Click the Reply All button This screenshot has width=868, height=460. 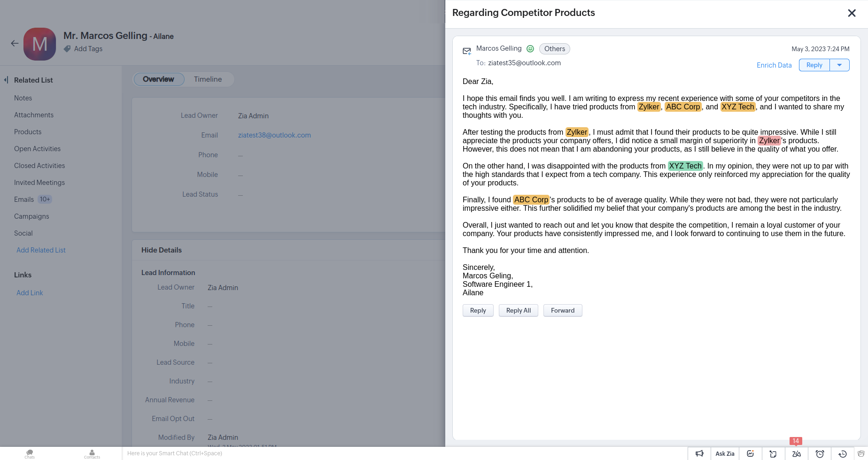pyautogui.click(x=518, y=310)
